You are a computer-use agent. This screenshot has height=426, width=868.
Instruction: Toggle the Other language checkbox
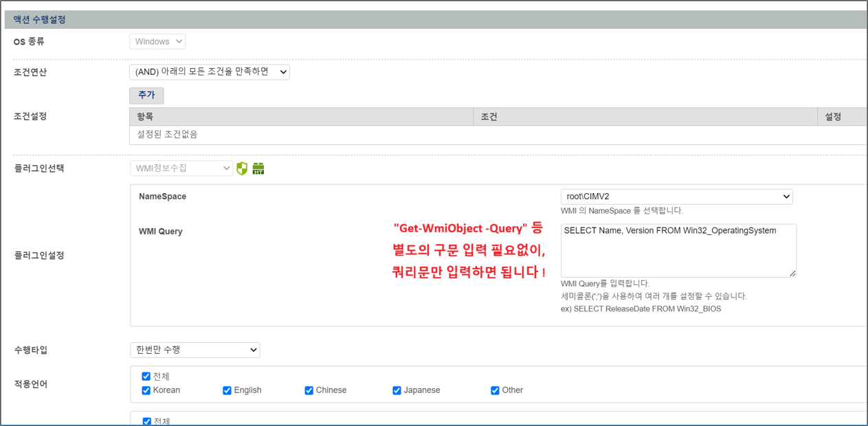[495, 390]
